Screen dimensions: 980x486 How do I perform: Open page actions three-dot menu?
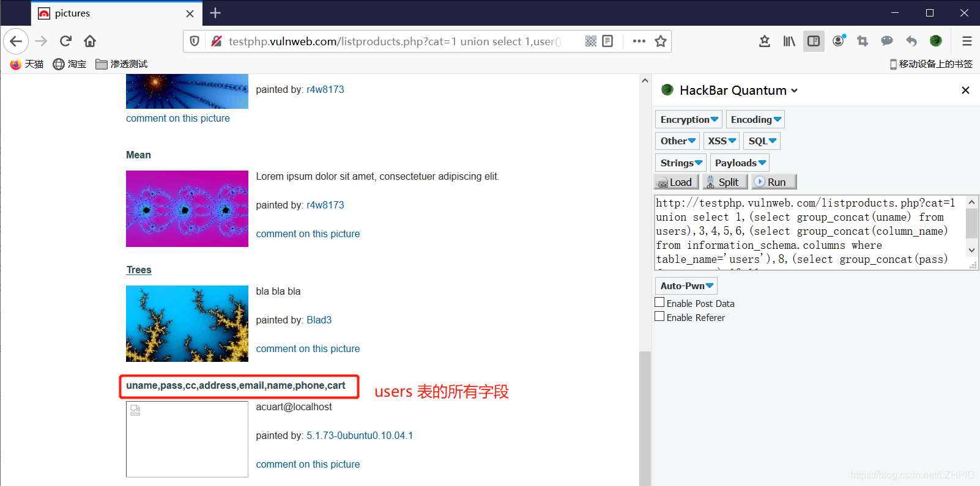pyautogui.click(x=639, y=41)
